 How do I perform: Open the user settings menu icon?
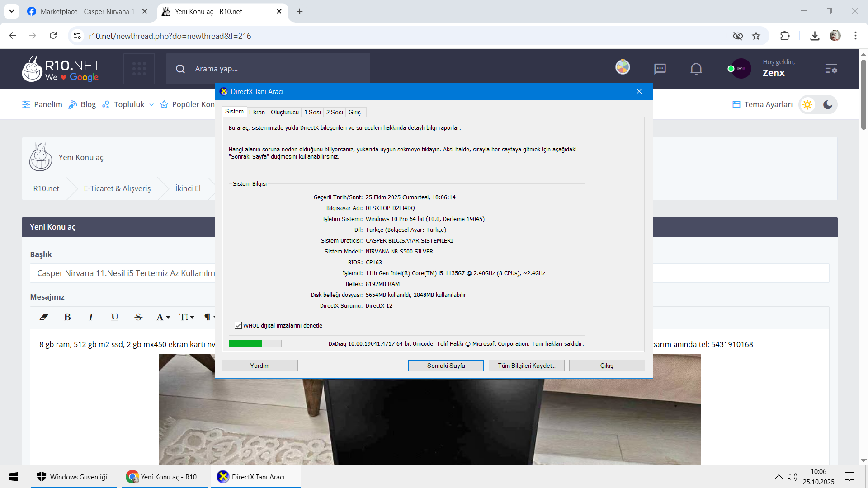coord(831,69)
